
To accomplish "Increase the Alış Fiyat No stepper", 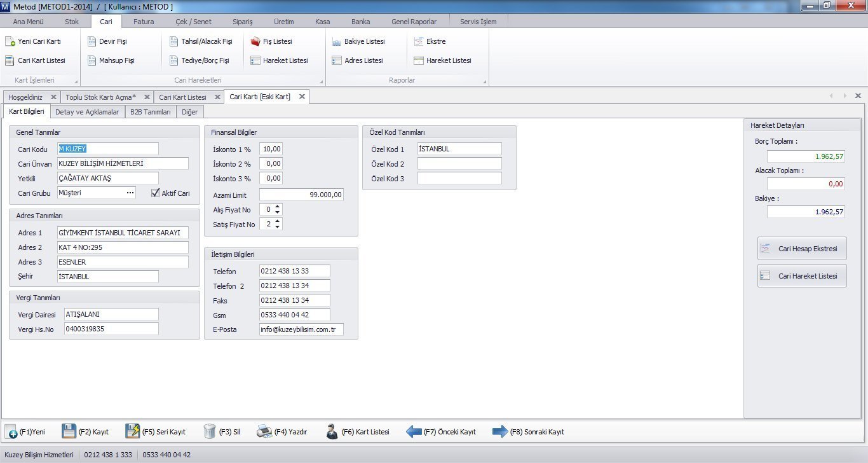I will [278, 207].
